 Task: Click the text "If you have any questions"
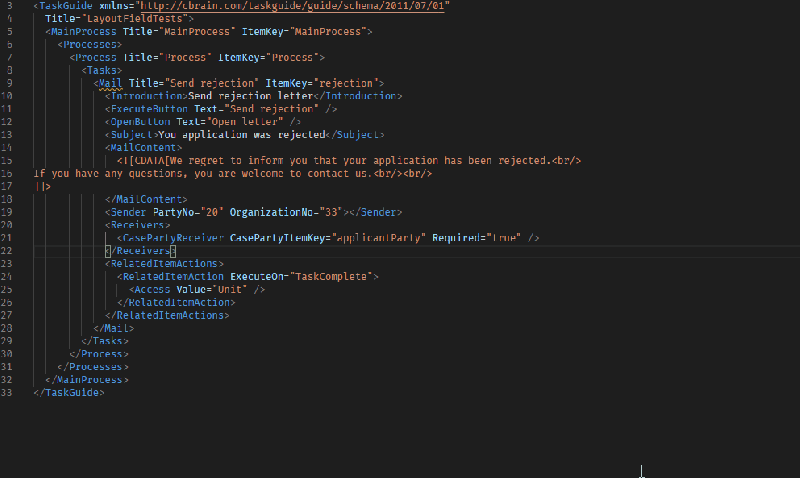(108, 173)
